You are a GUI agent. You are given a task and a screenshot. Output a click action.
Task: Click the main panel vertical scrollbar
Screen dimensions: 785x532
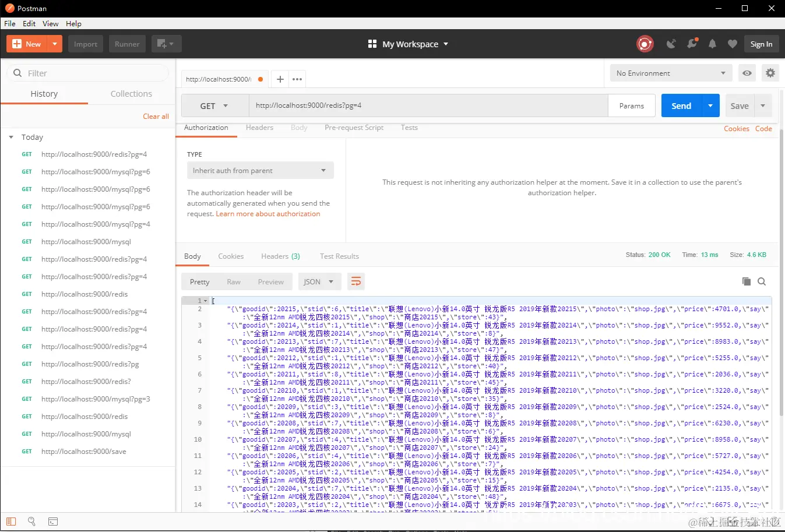pyautogui.click(x=782, y=272)
